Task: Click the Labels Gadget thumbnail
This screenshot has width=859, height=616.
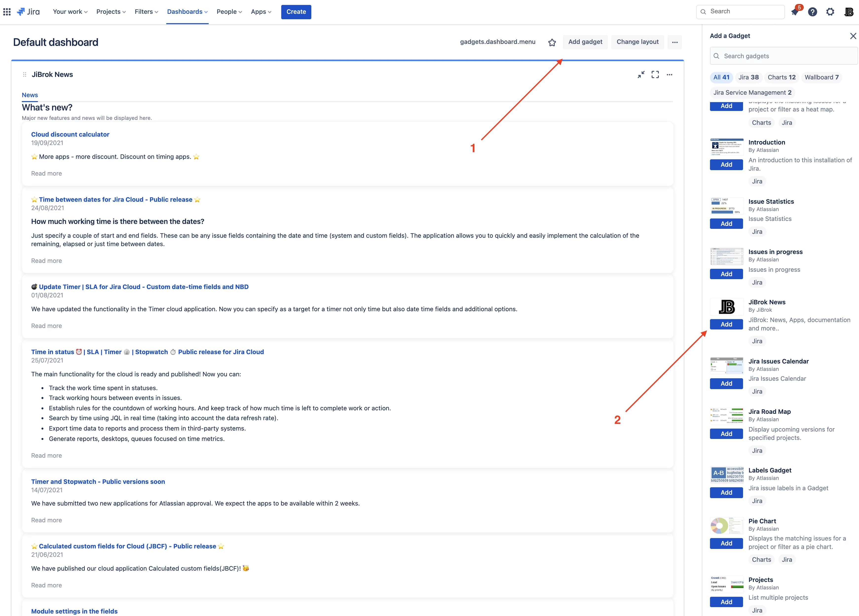Action: [727, 475]
